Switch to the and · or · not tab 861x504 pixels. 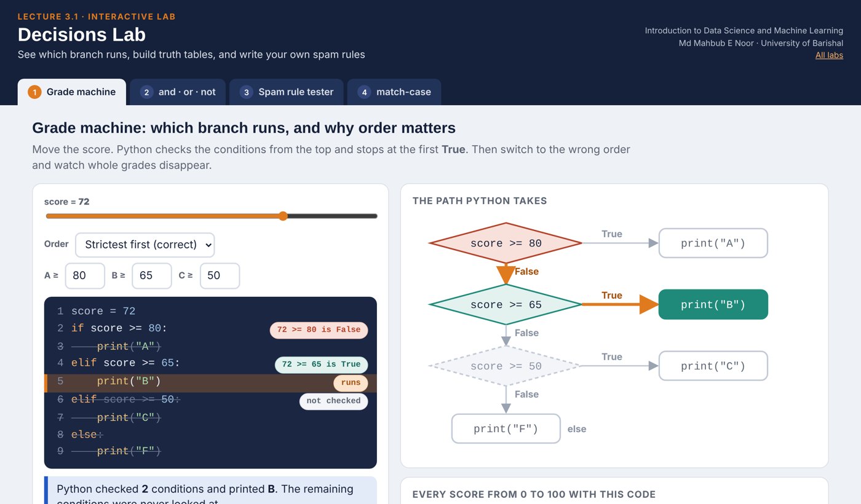(178, 92)
